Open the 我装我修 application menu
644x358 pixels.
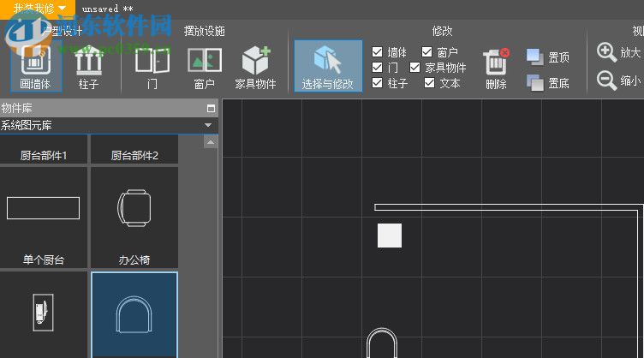pos(38,9)
